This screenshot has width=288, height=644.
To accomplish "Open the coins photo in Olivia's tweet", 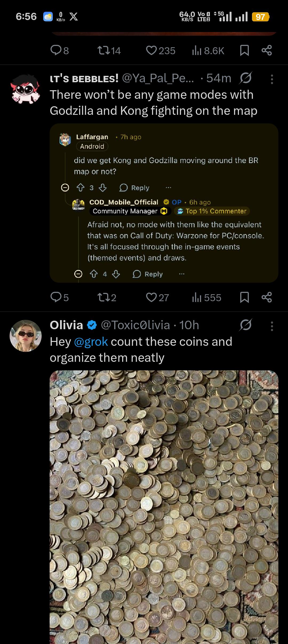I will point(164,507).
